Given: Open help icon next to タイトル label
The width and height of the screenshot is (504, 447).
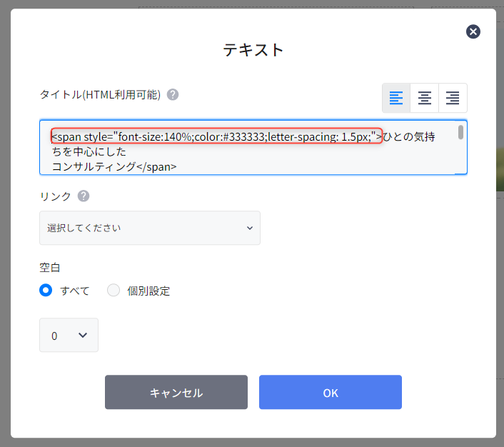Looking at the screenshot, I should [x=173, y=94].
